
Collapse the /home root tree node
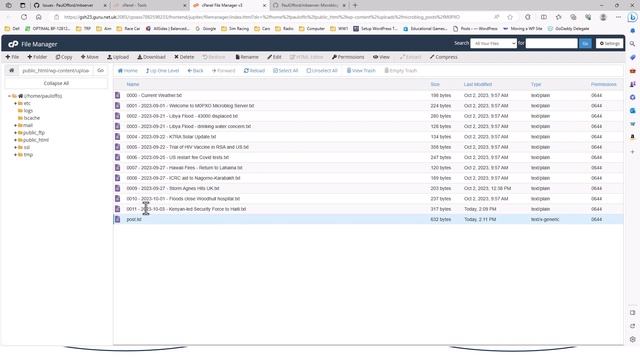pos(9,96)
